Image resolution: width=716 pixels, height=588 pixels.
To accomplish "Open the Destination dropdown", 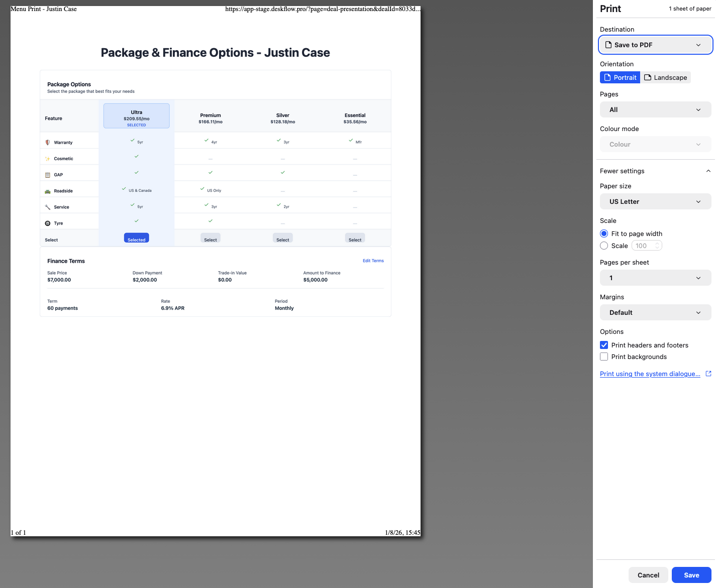I will 655,45.
